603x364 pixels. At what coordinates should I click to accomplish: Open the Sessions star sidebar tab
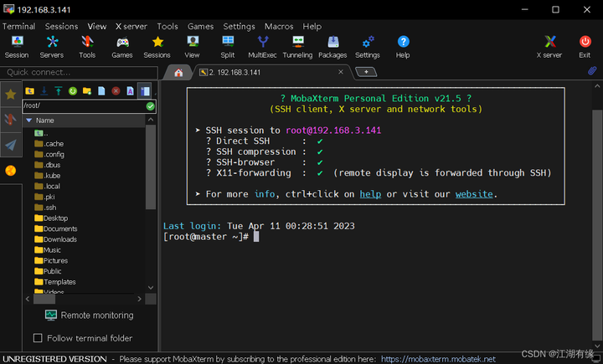click(x=10, y=94)
